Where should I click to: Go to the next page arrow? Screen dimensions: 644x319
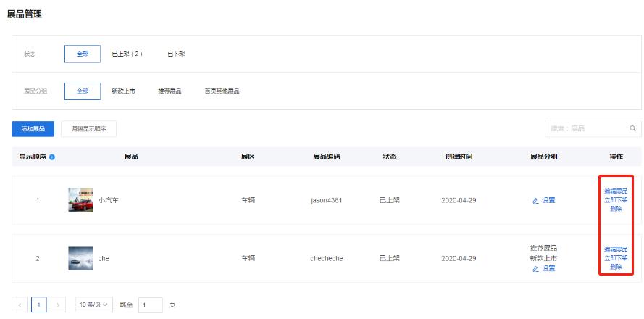pos(58,305)
